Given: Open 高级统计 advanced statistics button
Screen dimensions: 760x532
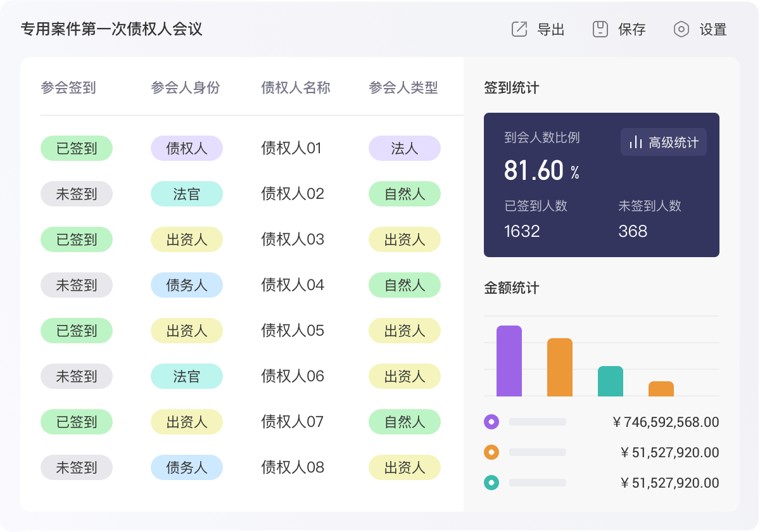Looking at the screenshot, I should (x=664, y=142).
